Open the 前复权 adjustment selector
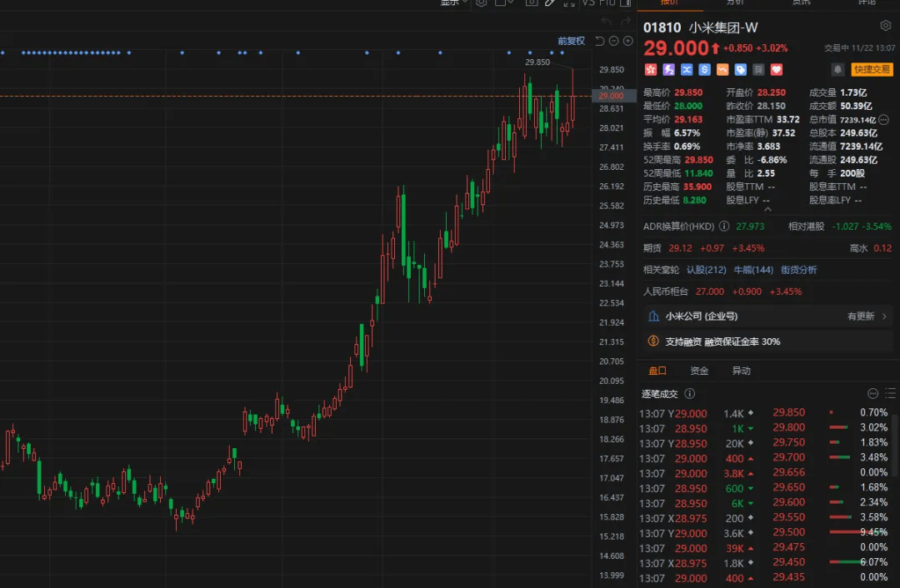 pos(571,41)
